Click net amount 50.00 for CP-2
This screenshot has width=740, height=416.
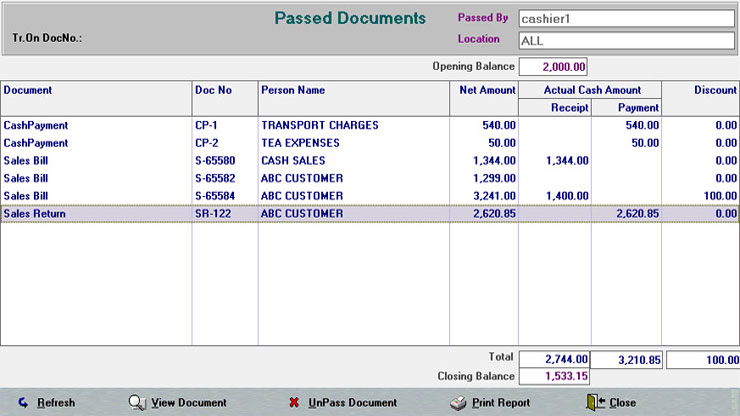pyautogui.click(x=502, y=143)
